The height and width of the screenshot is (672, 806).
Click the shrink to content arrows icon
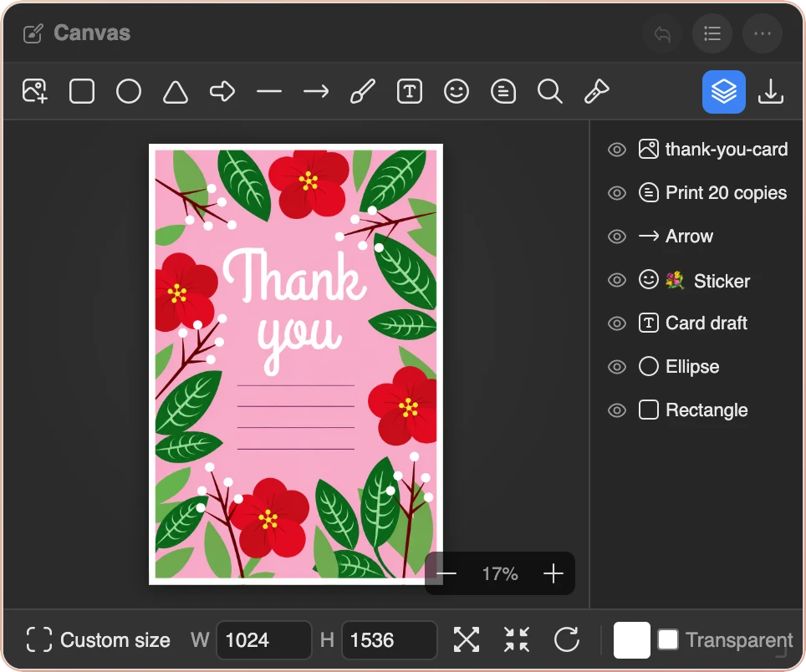[517, 640]
